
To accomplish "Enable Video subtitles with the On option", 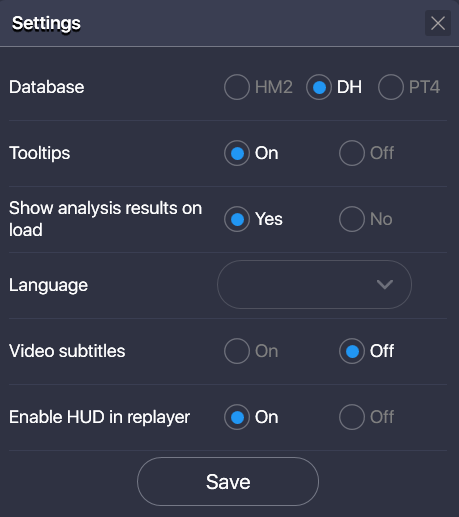I will click(237, 351).
